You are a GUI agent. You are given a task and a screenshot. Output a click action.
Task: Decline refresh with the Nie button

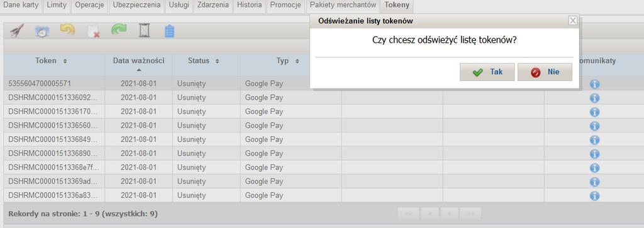(545, 72)
